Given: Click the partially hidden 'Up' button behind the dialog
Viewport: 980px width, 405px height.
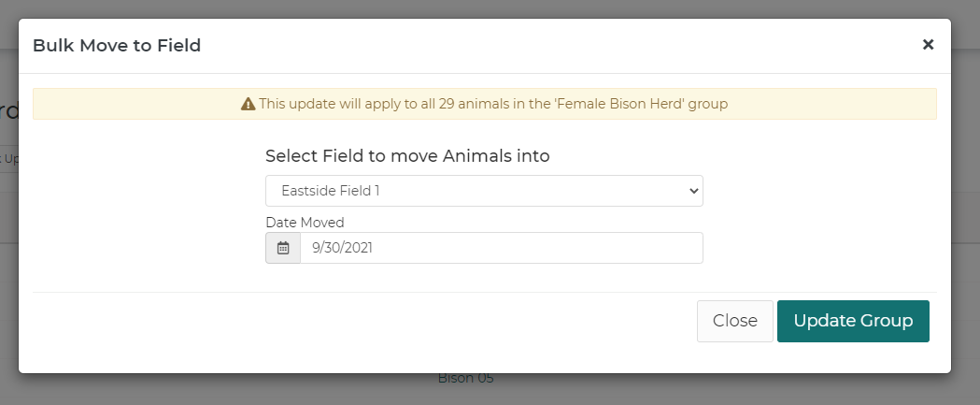Looking at the screenshot, I should coord(9,158).
